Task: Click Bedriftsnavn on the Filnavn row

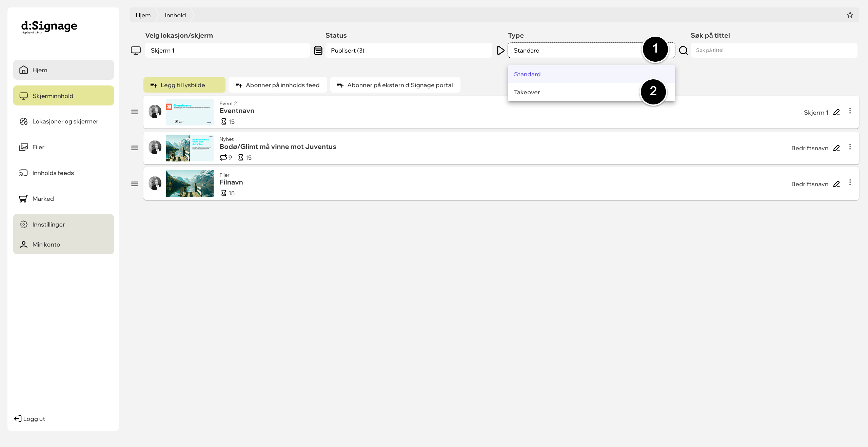Action: tap(810, 184)
